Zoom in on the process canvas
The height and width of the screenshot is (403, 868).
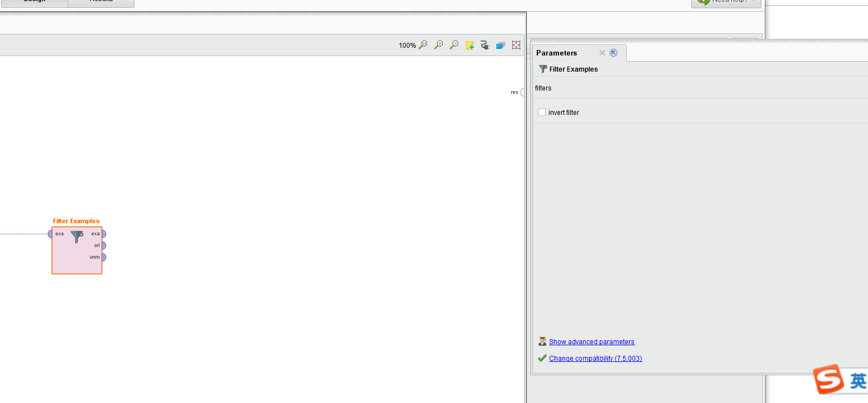point(438,45)
